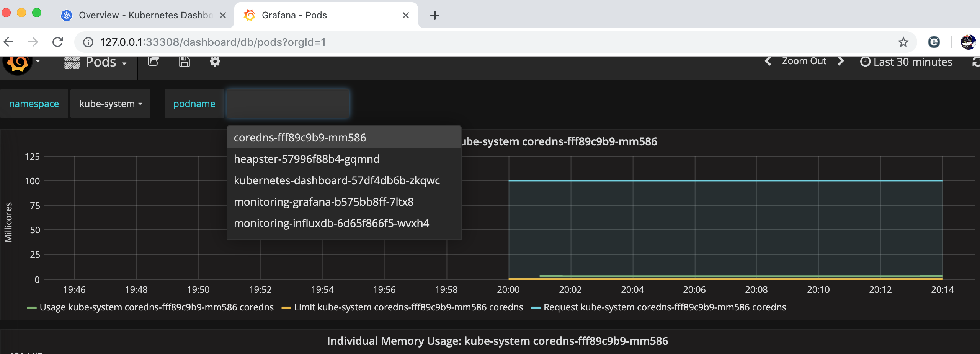
Task: Switch to Overview - Kubernetes Dashboard tab
Action: click(x=145, y=15)
